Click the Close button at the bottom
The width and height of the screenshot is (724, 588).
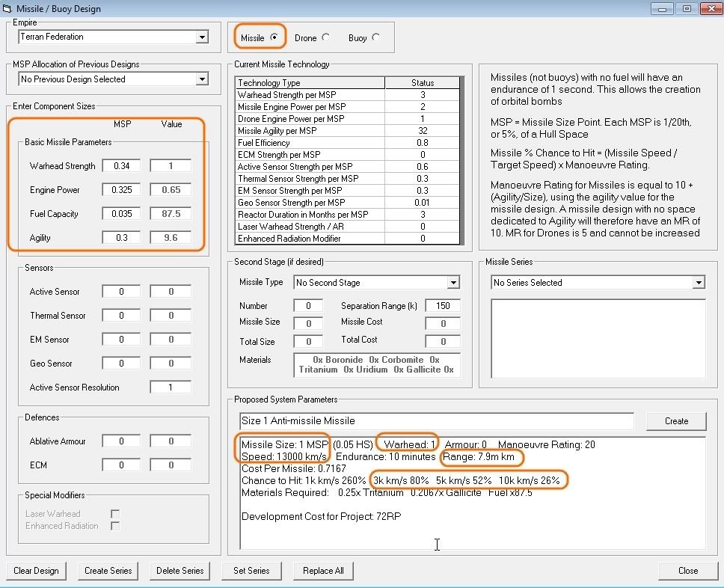(x=688, y=571)
